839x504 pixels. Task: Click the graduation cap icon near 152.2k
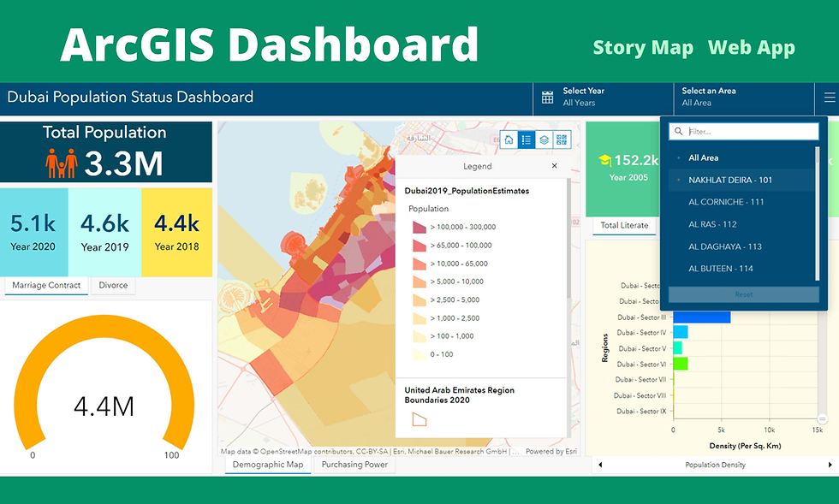(604, 160)
